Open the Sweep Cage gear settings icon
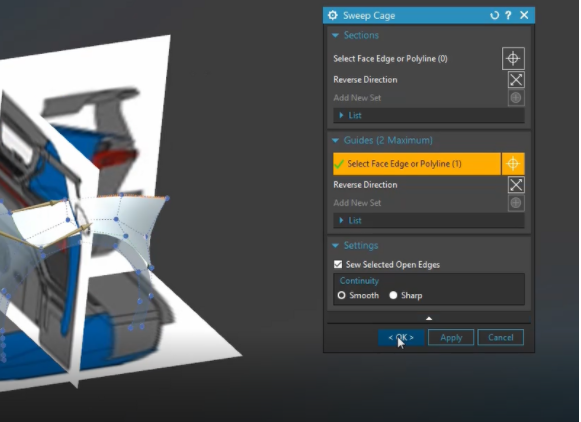Viewport: 581px width, 422px height. [333, 15]
